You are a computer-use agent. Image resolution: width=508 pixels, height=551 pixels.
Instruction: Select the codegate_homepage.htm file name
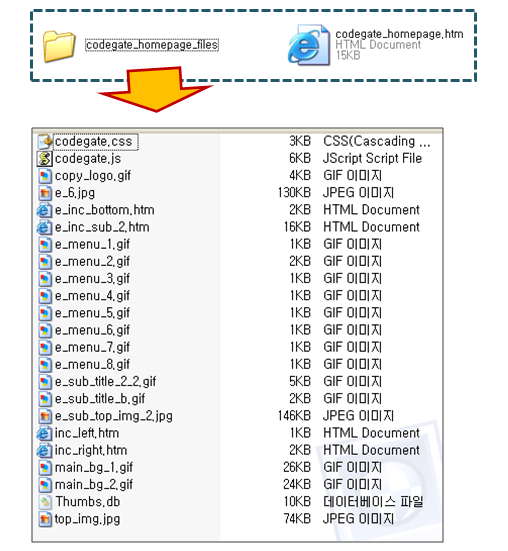pyautogui.click(x=399, y=34)
